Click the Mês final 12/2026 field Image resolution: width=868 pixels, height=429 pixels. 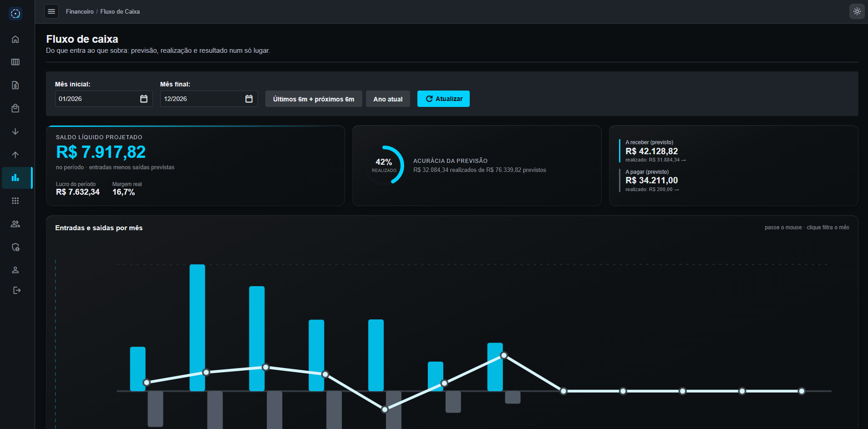[209, 99]
